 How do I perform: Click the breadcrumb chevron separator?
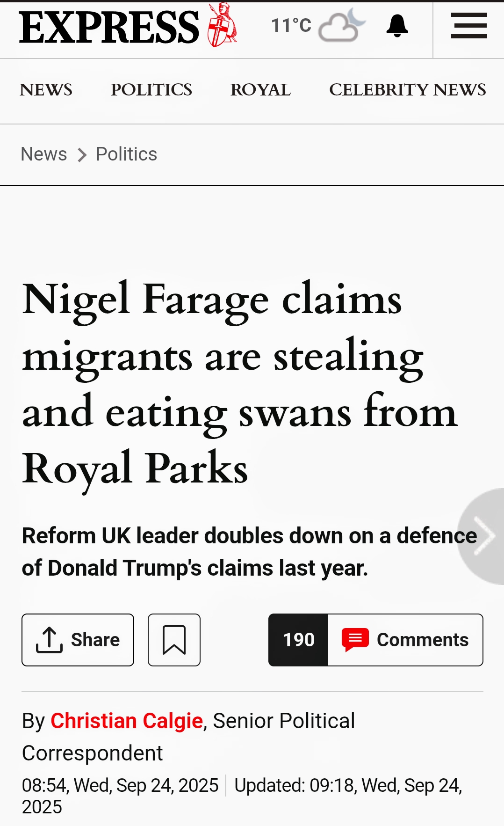pyautogui.click(x=82, y=154)
